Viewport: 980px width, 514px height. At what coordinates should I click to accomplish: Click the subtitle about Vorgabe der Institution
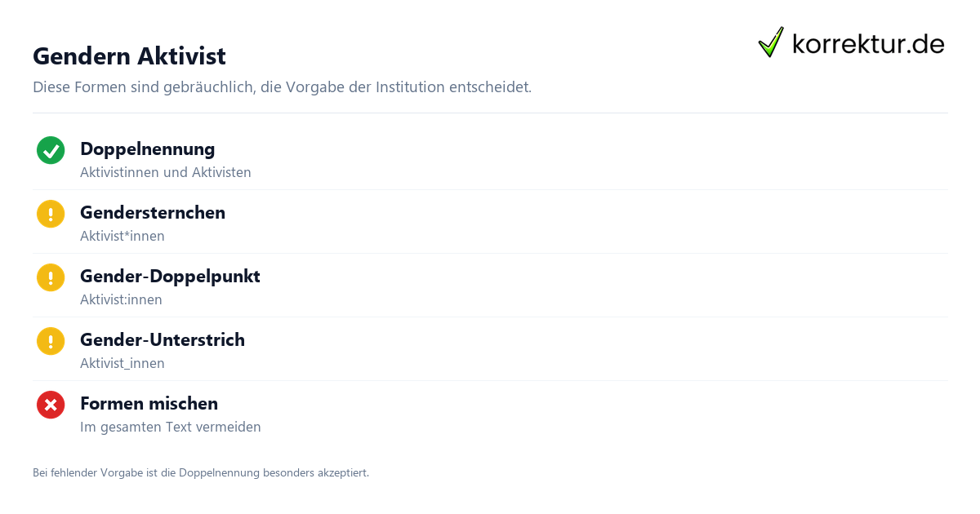(282, 86)
